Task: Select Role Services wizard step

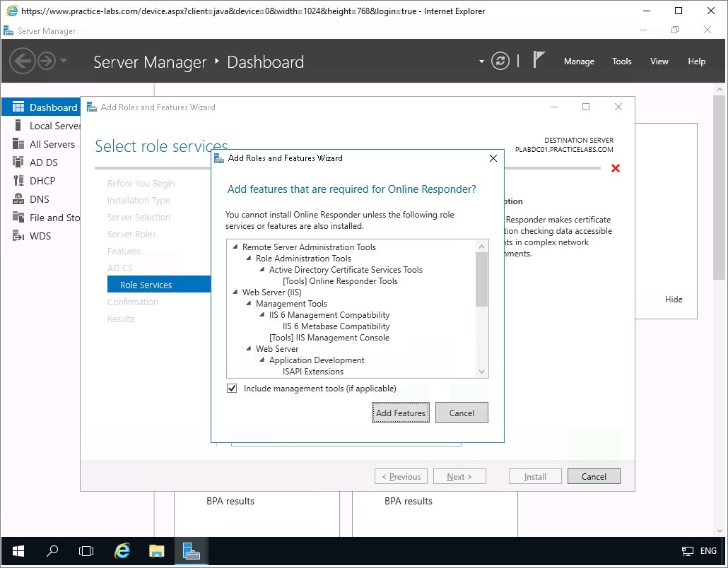Action: [x=159, y=285]
